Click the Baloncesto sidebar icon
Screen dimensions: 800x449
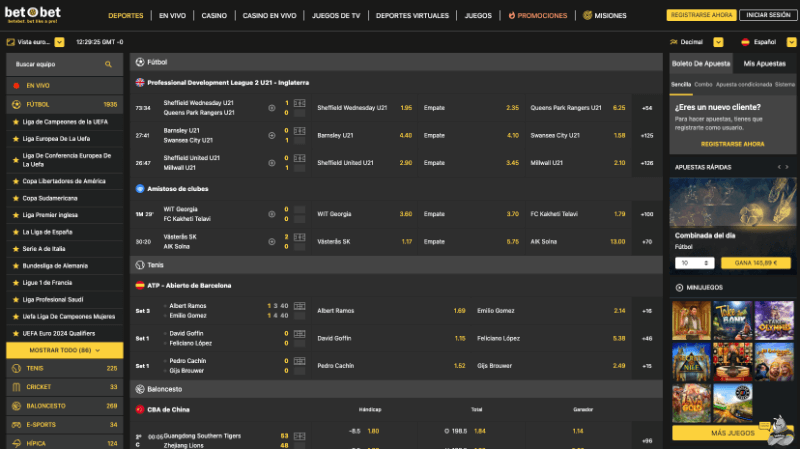[16, 406]
